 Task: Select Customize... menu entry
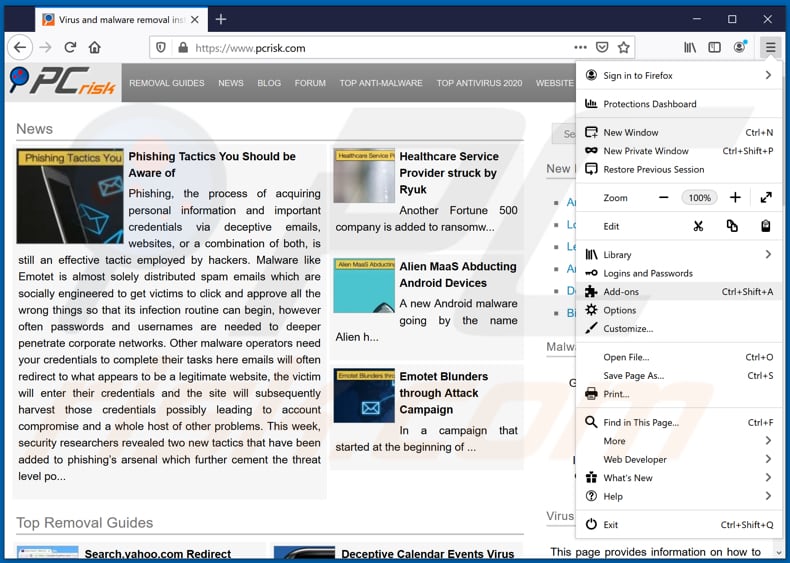pyautogui.click(x=679, y=329)
